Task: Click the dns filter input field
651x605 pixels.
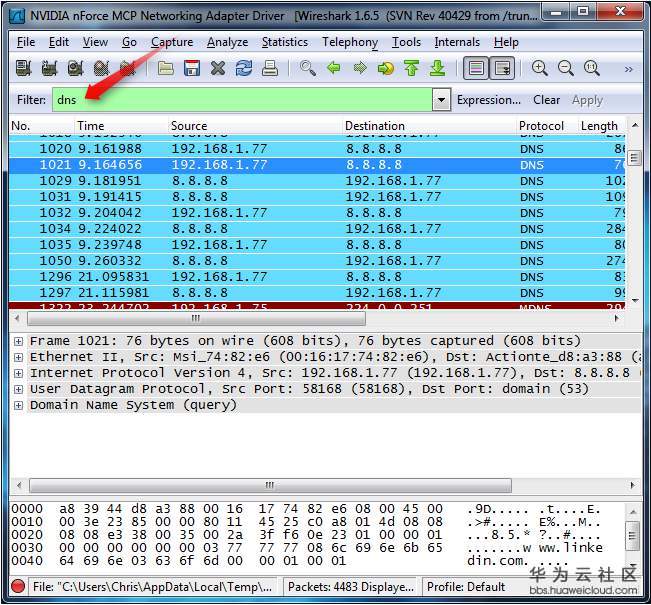Action: coord(242,100)
